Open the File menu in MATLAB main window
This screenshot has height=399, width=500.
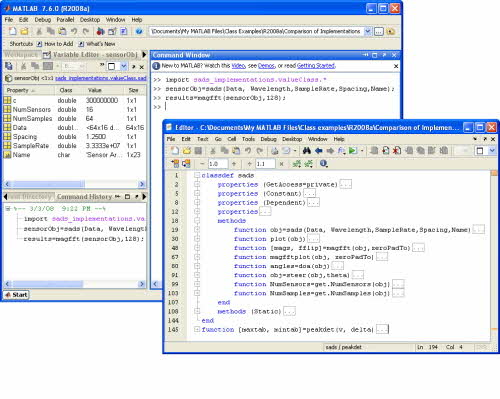pyautogui.click(x=9, y=20)
